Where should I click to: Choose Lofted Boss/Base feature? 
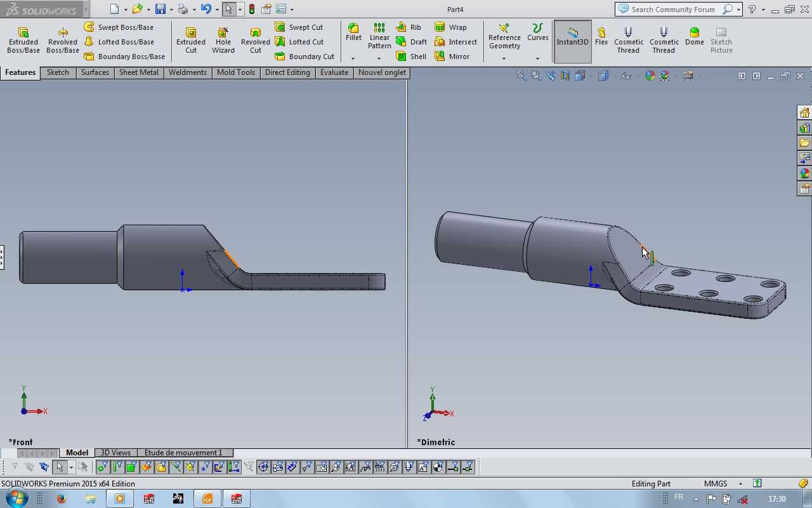[x=119, y=42]
